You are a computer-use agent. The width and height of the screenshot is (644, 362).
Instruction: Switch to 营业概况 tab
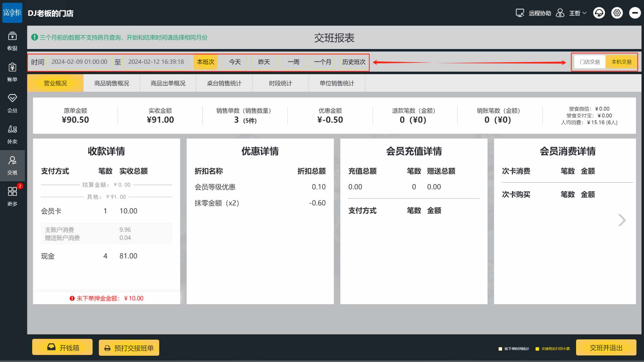55,83
